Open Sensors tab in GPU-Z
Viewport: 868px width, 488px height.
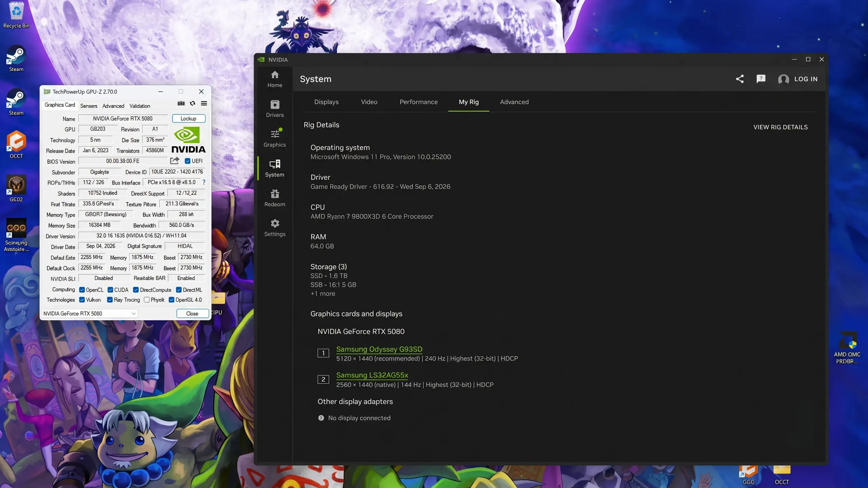[88, 106]
